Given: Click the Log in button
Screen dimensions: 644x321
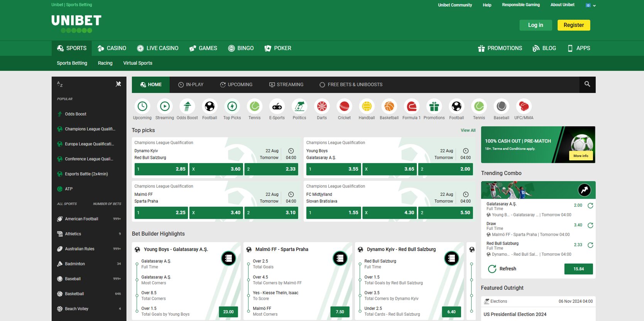Looking at the screenshot, I should (536, 25).
